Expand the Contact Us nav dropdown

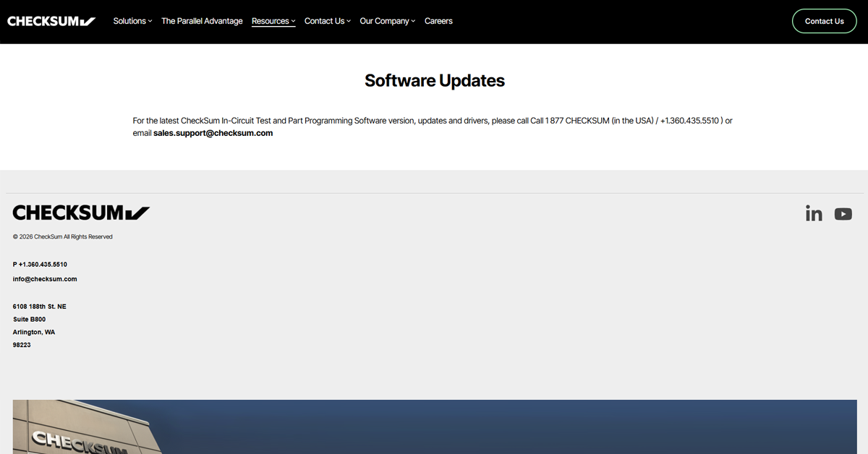(328, 21)
